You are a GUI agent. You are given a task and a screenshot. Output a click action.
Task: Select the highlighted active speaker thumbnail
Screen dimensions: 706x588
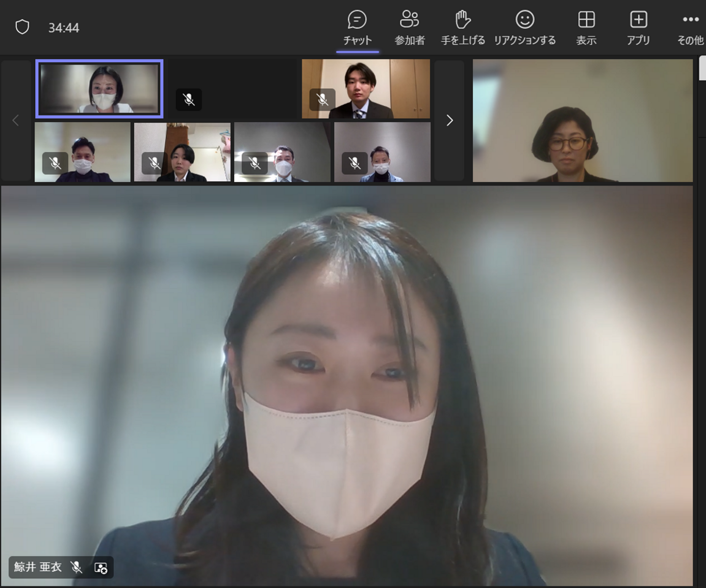point(100,89)
